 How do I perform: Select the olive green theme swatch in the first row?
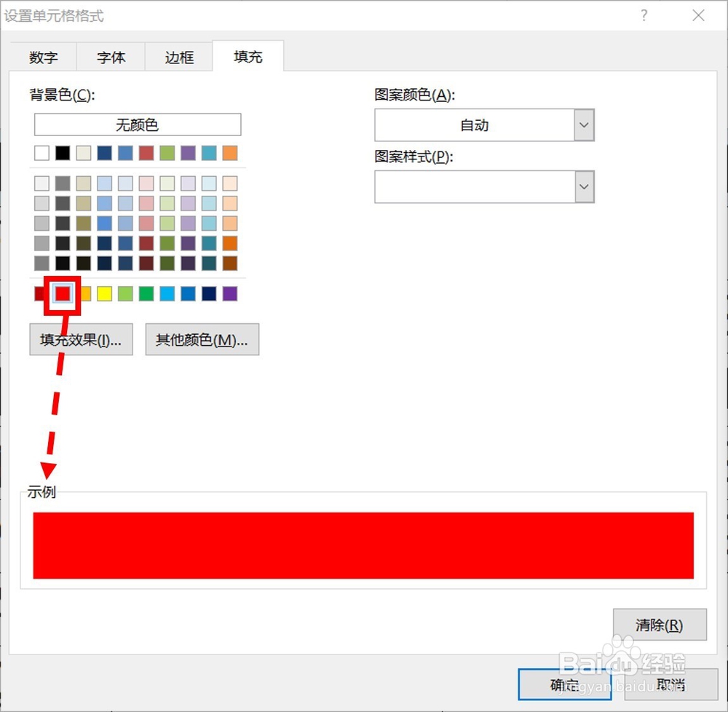pyautogui.click(x=167, y=153)
